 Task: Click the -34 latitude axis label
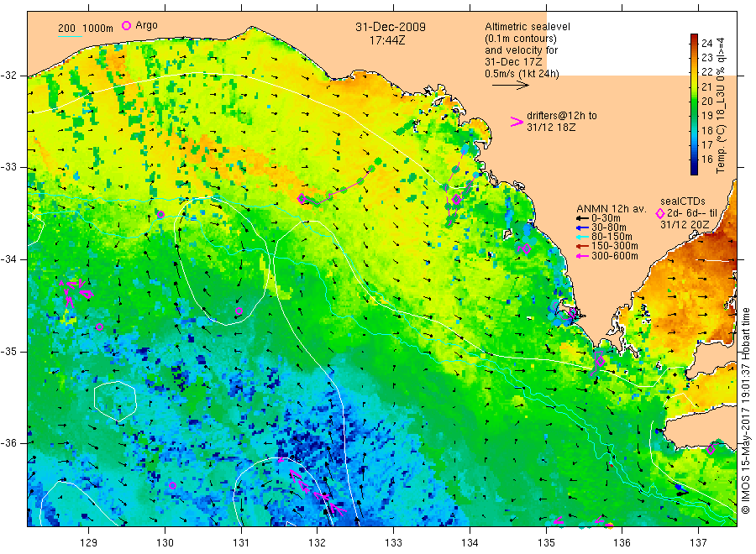pyautogui.click(x=8, y=259)
